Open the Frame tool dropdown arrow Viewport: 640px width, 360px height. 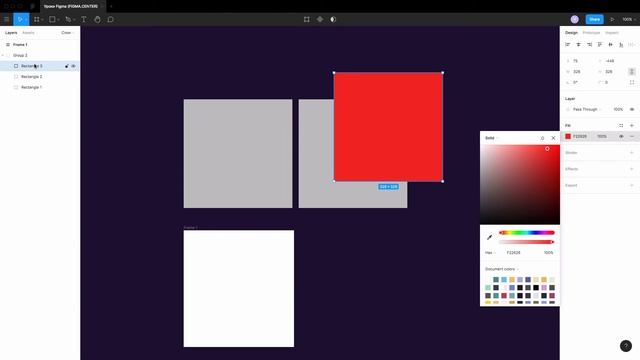(x=42, y=20)
